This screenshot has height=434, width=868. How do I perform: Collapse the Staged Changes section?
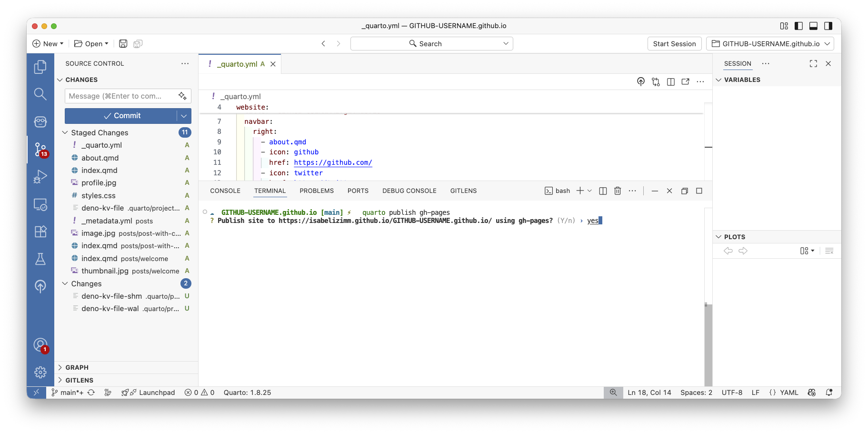click(x=65, y=132)
